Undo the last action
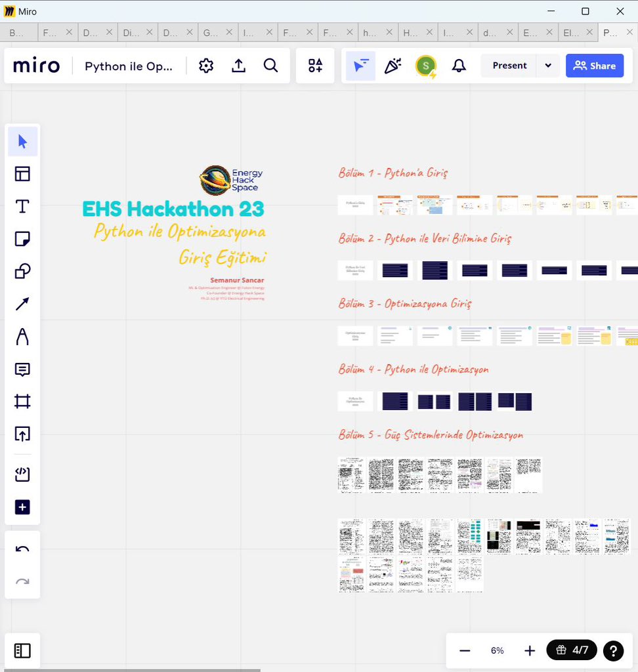638x672 pixels. [23, 549]
